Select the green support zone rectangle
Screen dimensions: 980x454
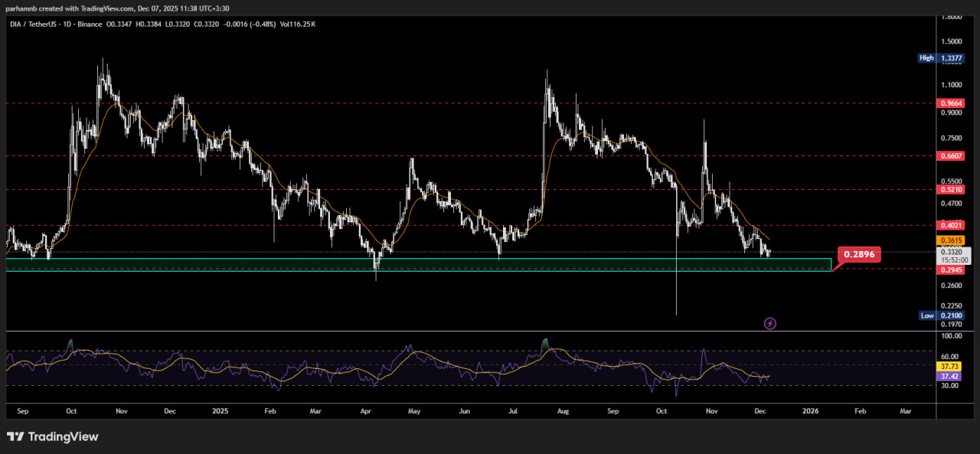[417, 264]
